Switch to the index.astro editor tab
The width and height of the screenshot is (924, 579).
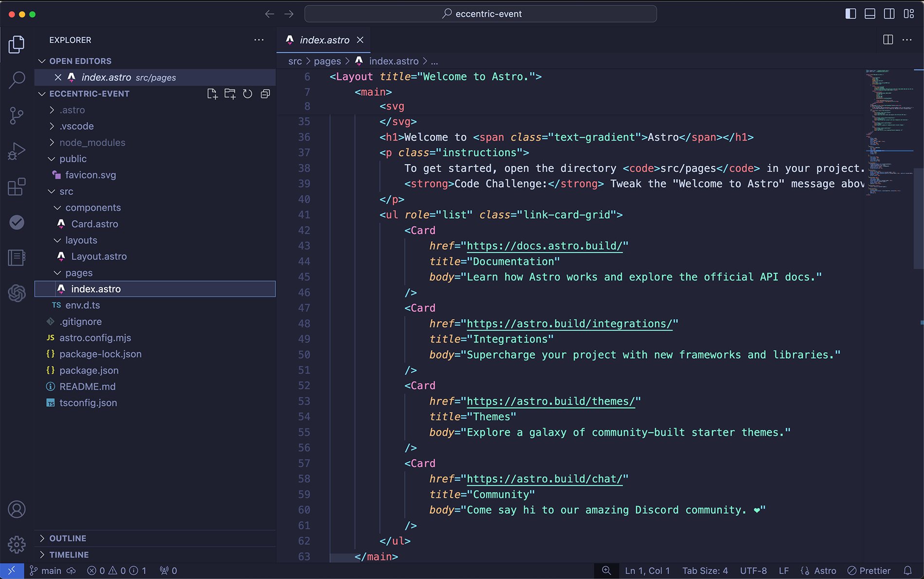click(x=323, y=40)
